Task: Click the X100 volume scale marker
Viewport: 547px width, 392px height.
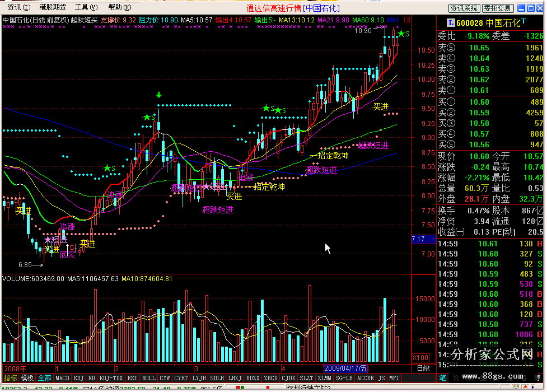Action: pos(420,357)
